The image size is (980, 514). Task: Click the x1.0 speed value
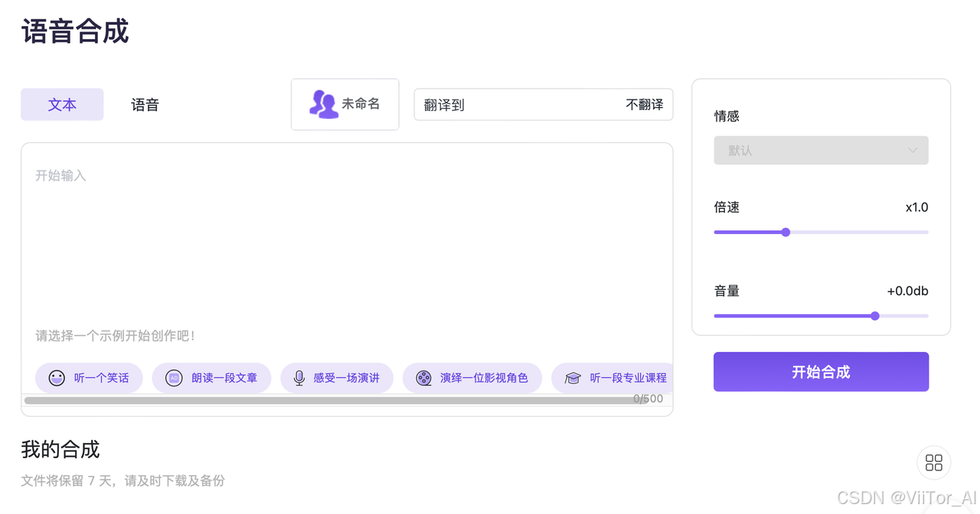(916, 207)
